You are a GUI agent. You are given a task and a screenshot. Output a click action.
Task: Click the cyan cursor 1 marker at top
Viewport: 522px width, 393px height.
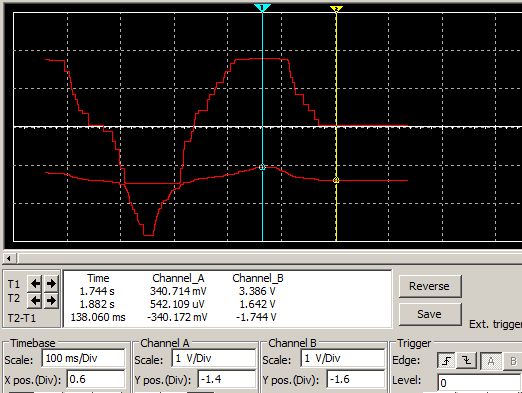[262, 8]
